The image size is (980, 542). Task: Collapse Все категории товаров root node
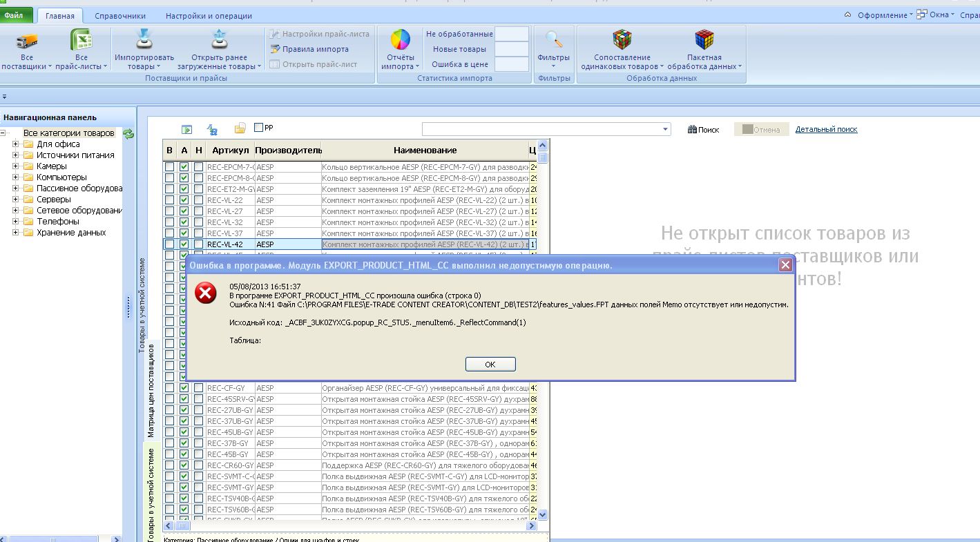pyautogui.click(x=3, y=133)
